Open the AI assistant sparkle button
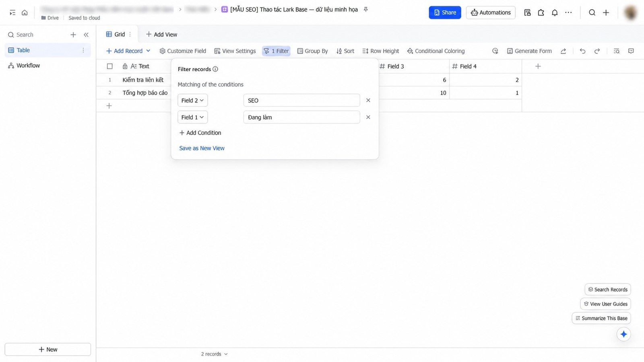This screenshot has width=644, height=362. point(624,334)
